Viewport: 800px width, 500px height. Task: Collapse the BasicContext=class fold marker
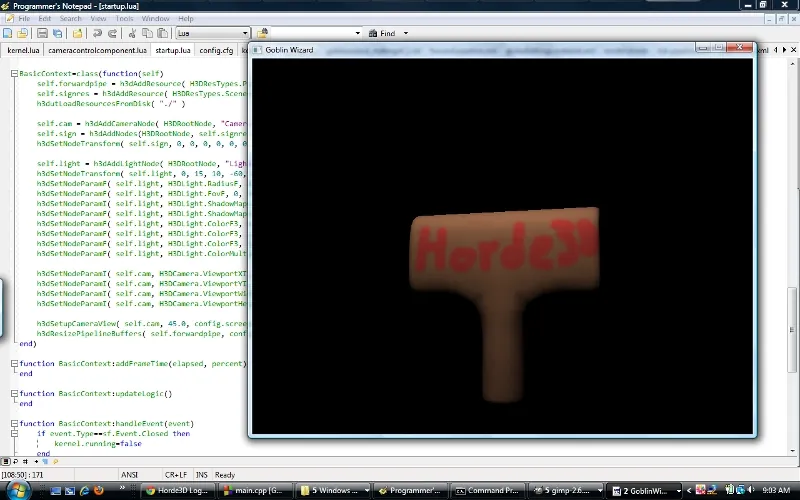tap(14, 73)
